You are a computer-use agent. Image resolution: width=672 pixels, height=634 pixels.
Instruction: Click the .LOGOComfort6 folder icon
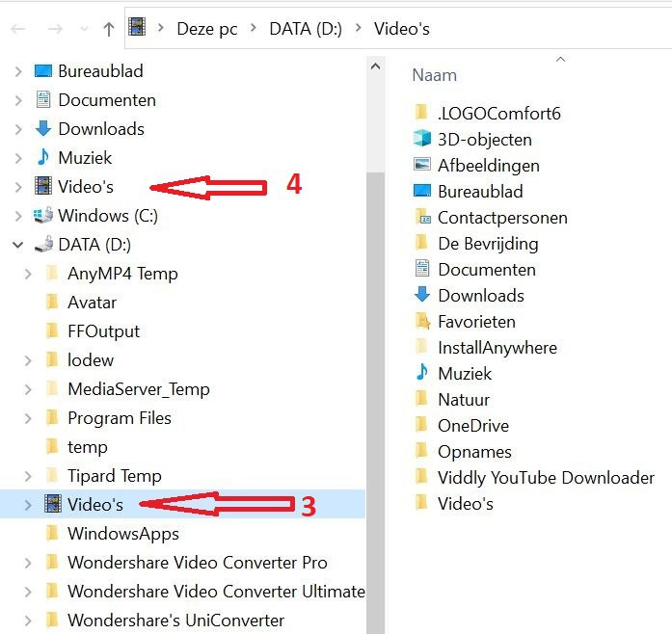pyautogui.click(x=421, y=112)
